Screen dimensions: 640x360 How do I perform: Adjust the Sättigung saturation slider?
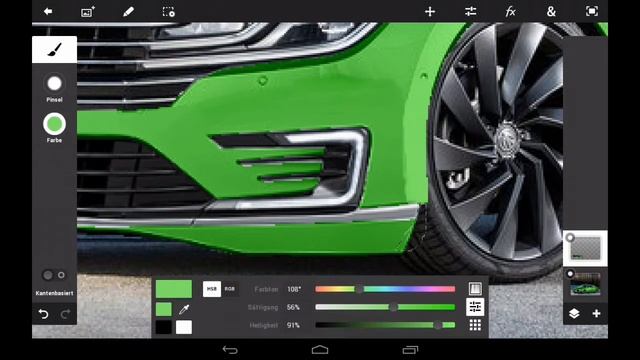(x=385, y=307)
